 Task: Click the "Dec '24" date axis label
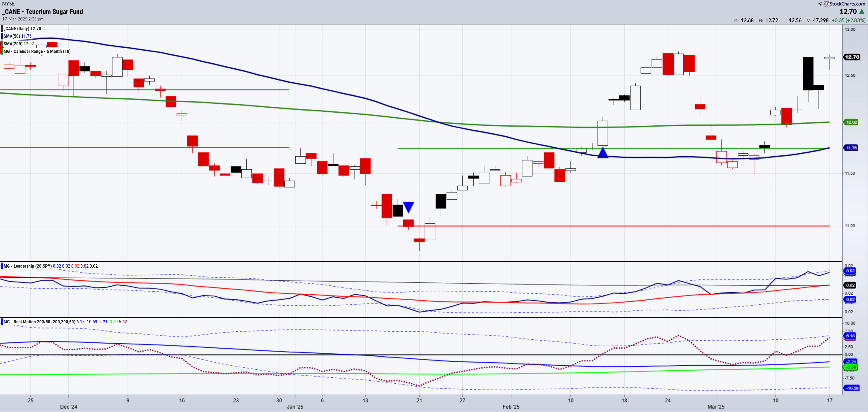coord(68,407)
